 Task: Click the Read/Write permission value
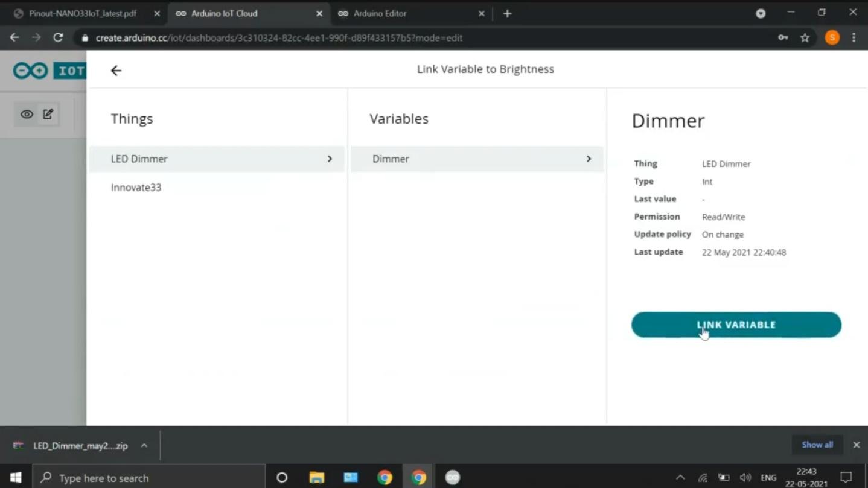723,217
